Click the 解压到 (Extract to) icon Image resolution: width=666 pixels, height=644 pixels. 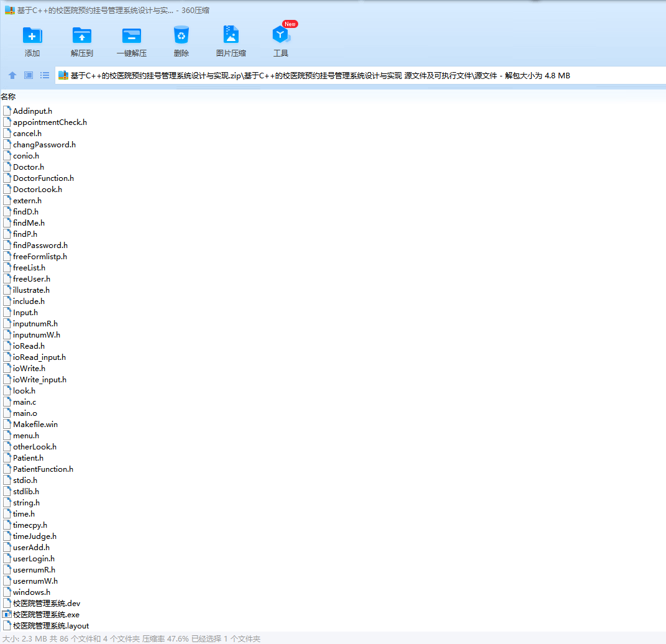click(x=82, y=35)
